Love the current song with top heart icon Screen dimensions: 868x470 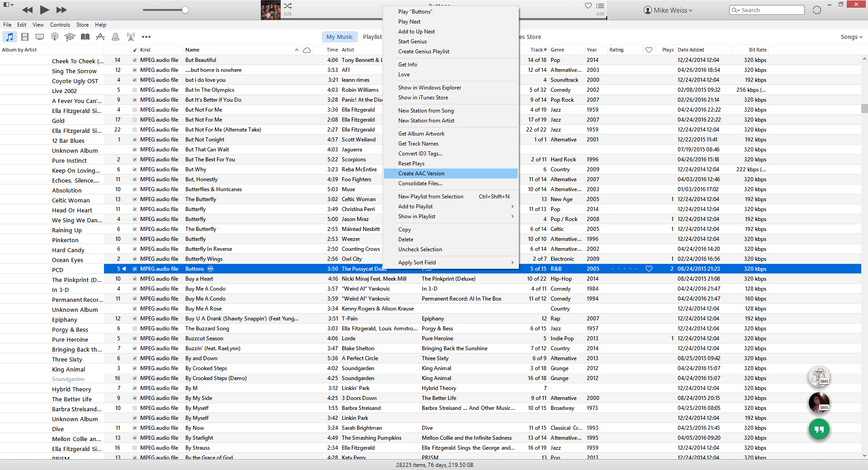pos(588,5)
